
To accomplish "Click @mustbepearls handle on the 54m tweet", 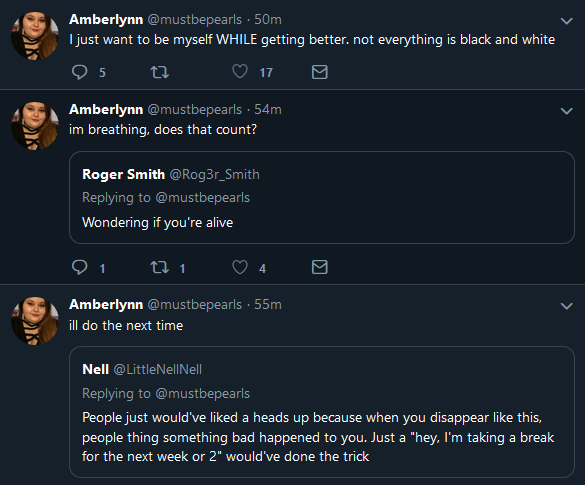I will click(x=195, y=110).
